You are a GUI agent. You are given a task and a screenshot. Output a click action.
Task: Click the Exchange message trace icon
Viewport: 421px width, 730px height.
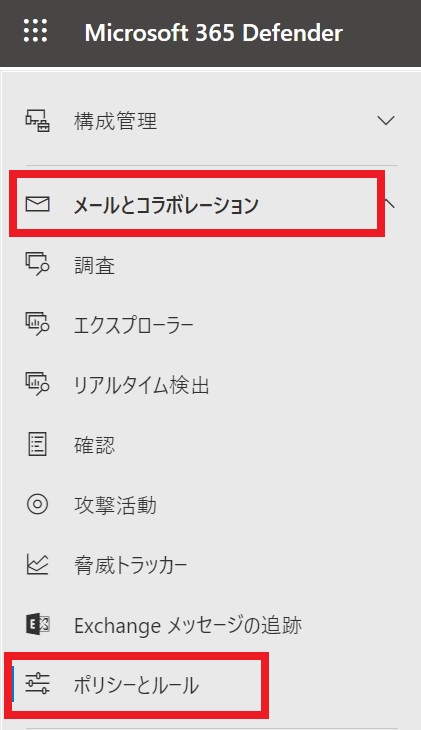click(x=37, y=624)
